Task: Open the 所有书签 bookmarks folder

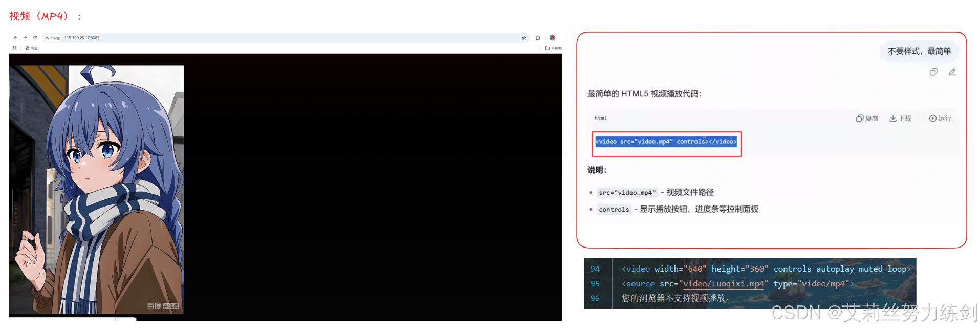Action: [553, 48]
